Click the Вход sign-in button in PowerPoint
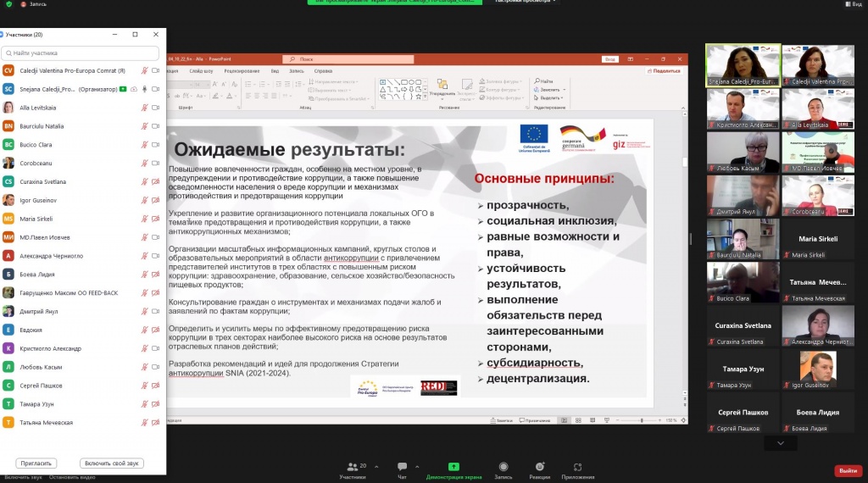The image size is (868, 483). (609, 59)
